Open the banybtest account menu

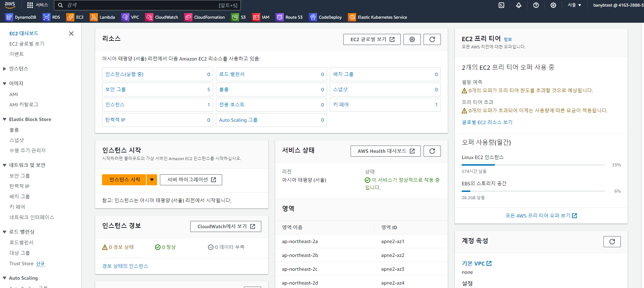(618, 5)
